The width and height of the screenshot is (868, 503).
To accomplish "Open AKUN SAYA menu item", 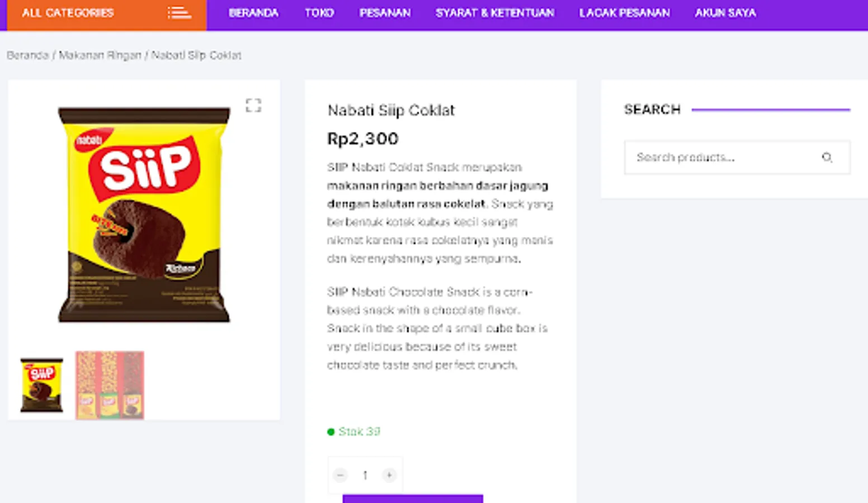I will pyautogui.click(x=725, y=13).
